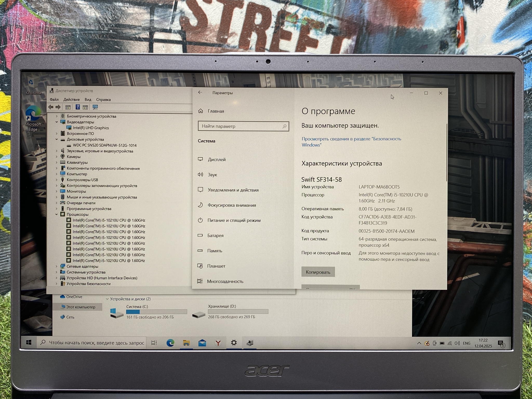Open Yandex Browser from taskbar
Screen dimensions: 532x399
pyautogui.click(x=218, y=343)
